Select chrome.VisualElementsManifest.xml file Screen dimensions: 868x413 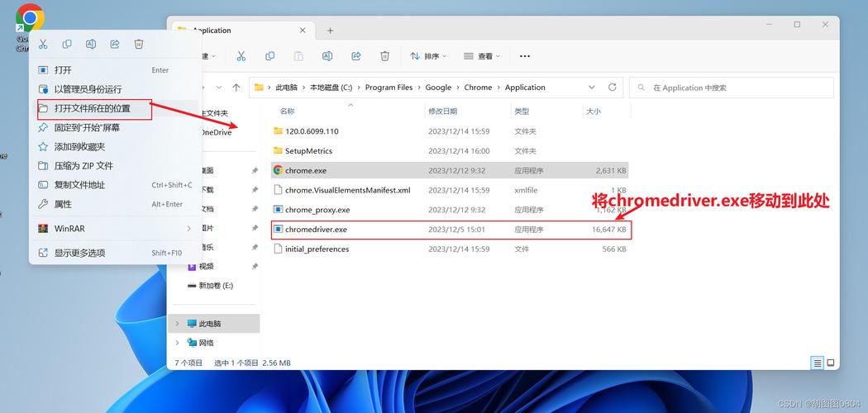(450, 190)
